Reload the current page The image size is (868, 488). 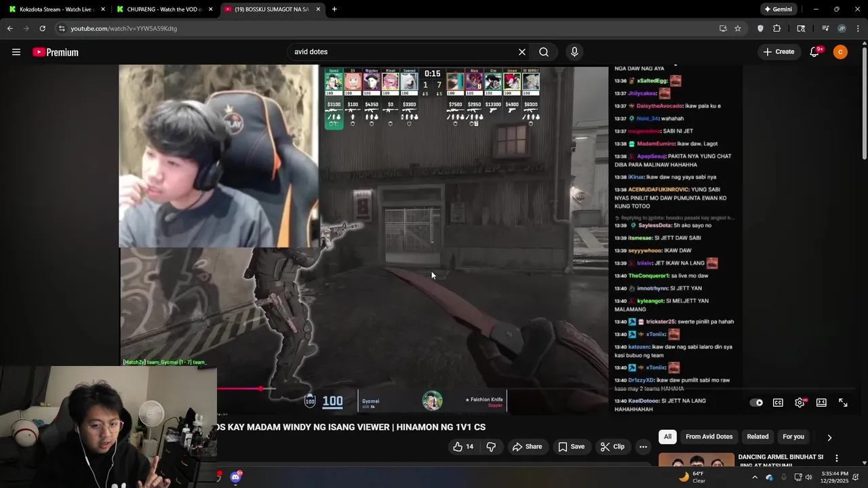[42, 28]
